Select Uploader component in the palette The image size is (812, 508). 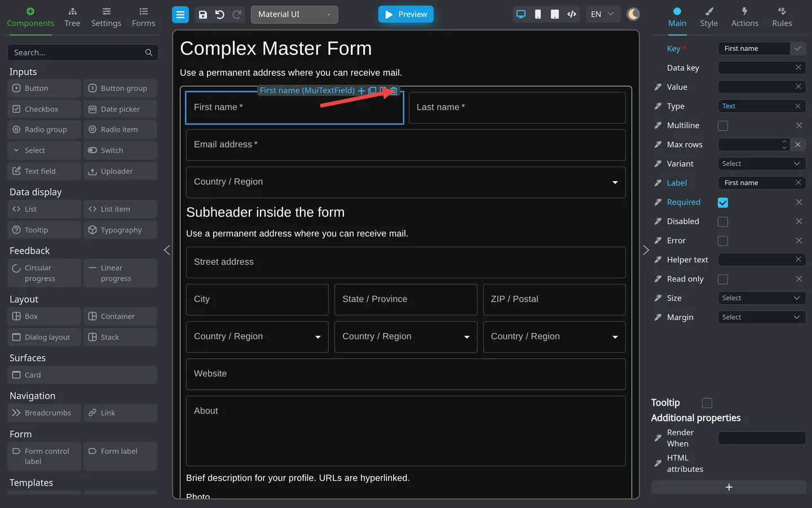120,171
